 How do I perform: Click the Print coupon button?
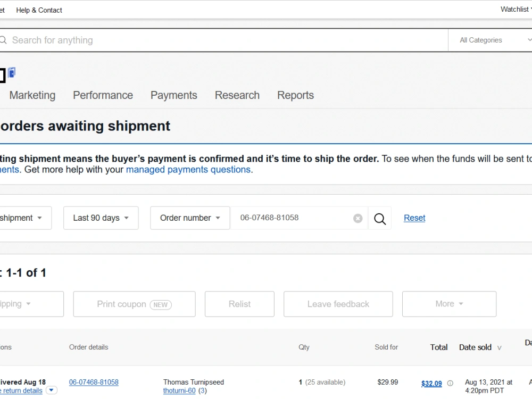[135, 304]
